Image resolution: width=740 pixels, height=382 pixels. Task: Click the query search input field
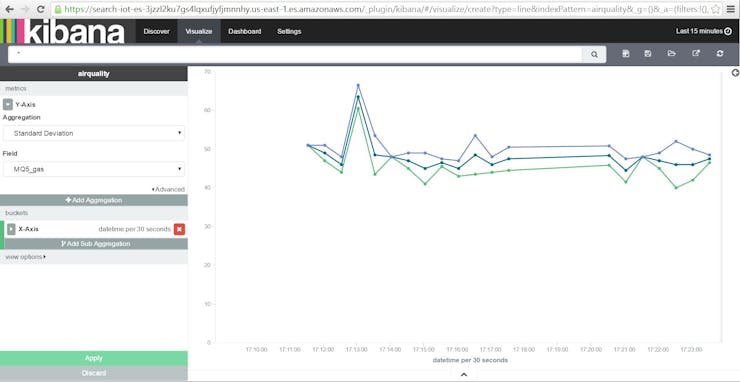click(295, 54)
